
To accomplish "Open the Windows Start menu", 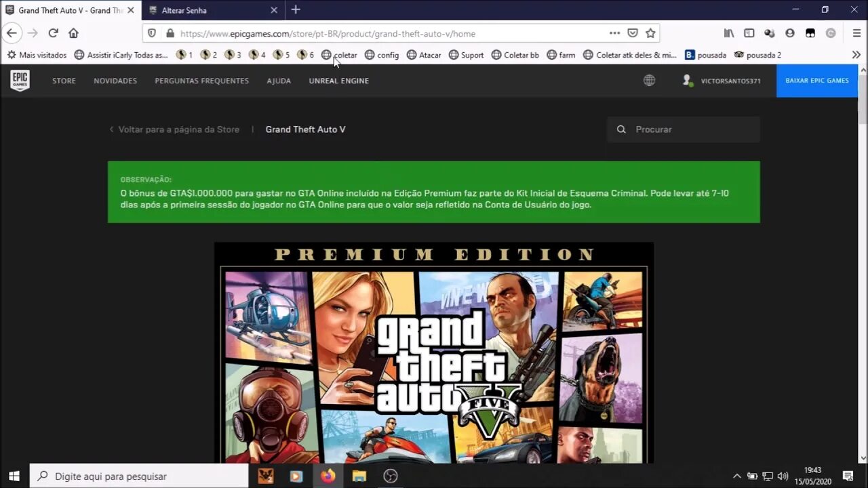I will click(x=14, y=476).
